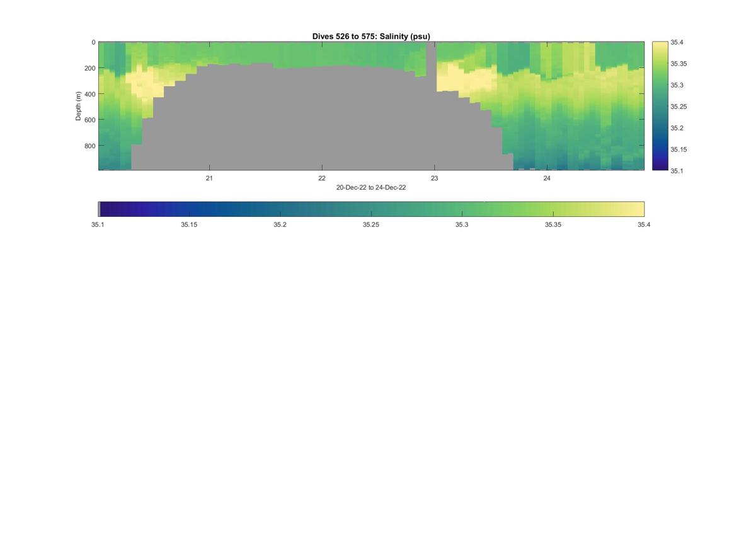Click vertical colorbar label 35.2
Image resolution: width=756 pixels, height=558 pixels.
coord(678,129)
